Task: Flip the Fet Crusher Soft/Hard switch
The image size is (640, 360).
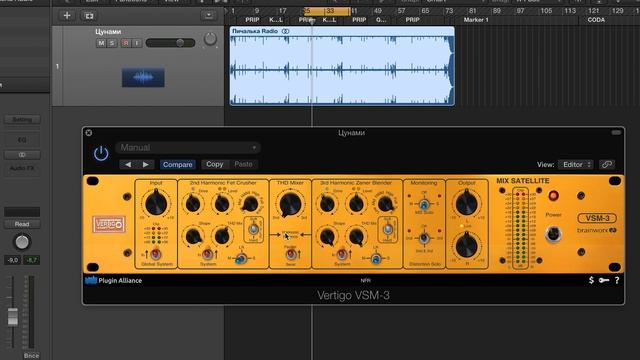Action: (253, 229)
